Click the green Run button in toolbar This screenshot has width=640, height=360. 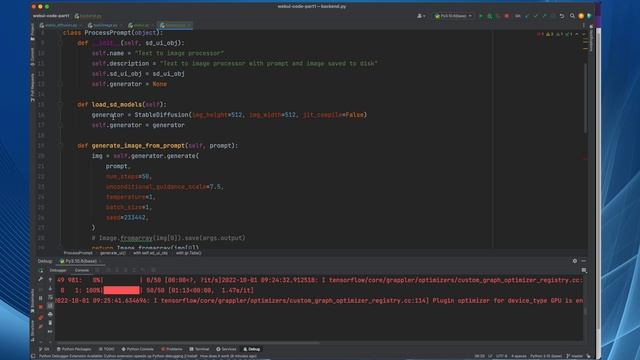tap(481, 16)
